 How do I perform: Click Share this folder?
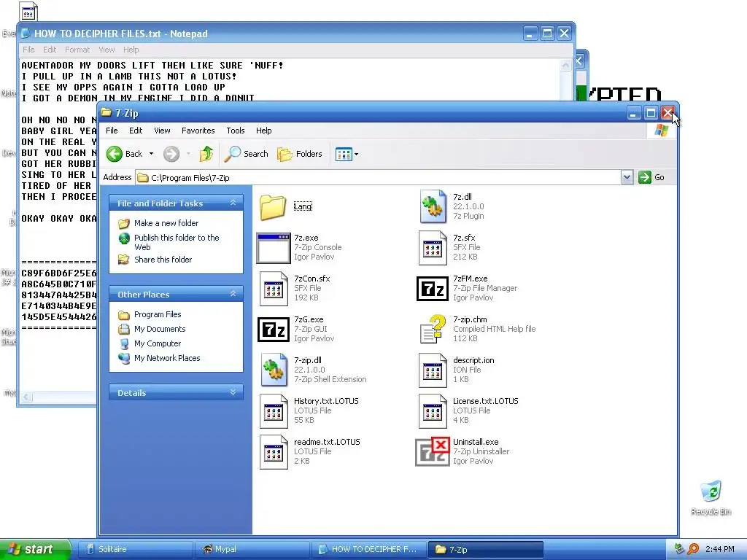(163, 260)
